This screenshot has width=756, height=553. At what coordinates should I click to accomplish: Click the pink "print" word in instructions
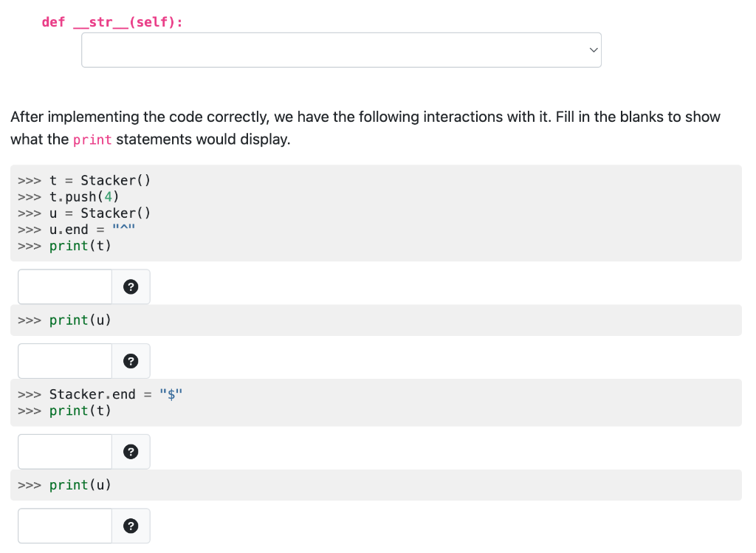92,140
